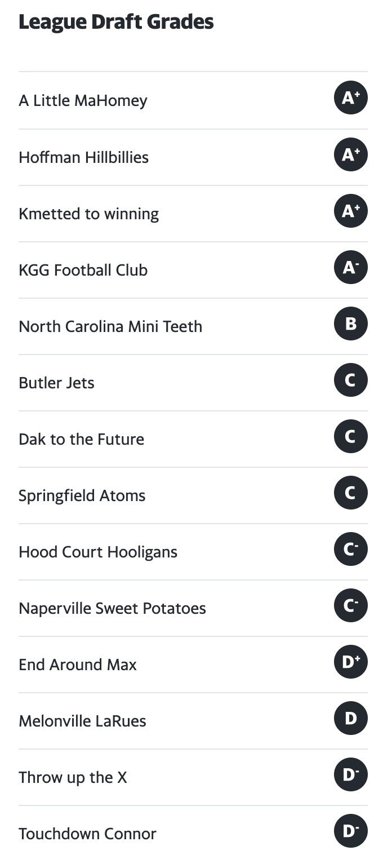Open the Butler Jets team name
The height and width of the screenshot is (868, 383).
56,383
